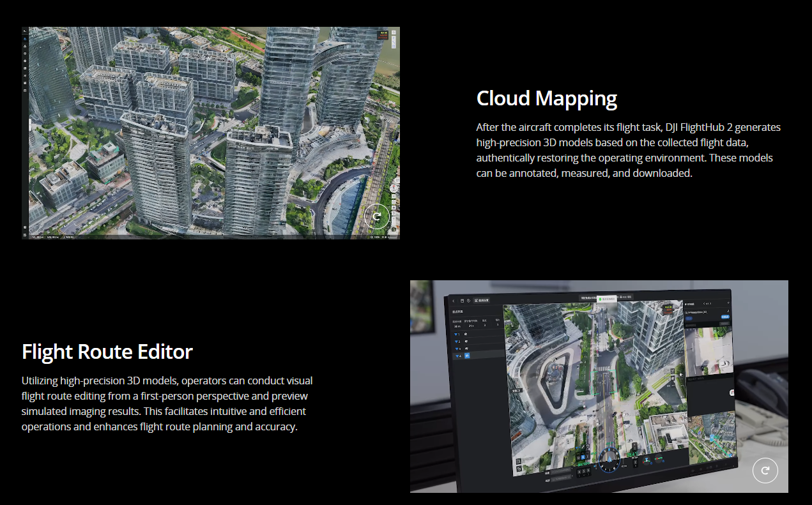This screenshot has width=812, height=505.
Task: Click the red status indicator in 3D viewer
Action: pos(384,36)
